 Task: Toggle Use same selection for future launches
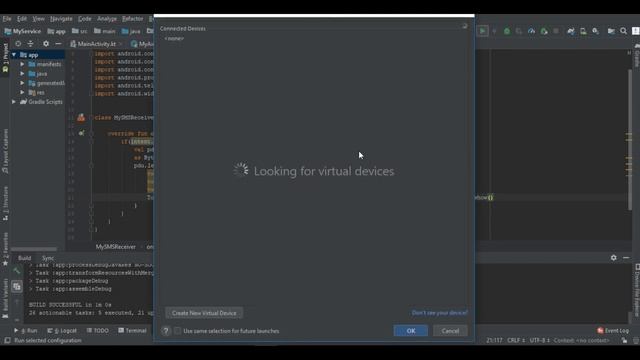tap(178, 331)
